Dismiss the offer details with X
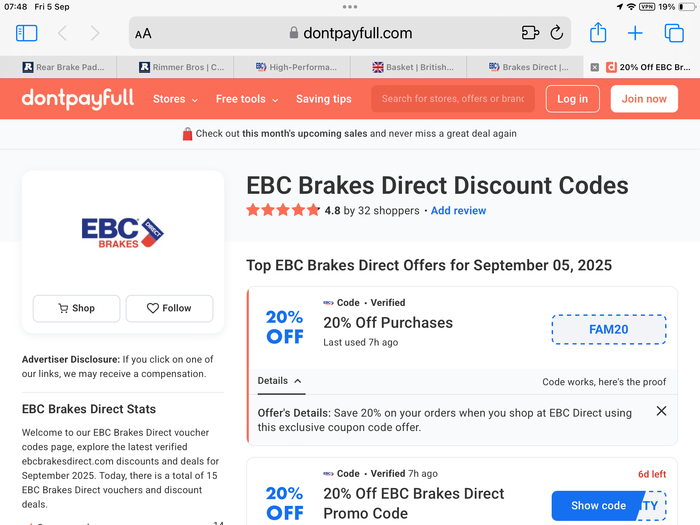The image size is (700, 525). click(661, 411)
